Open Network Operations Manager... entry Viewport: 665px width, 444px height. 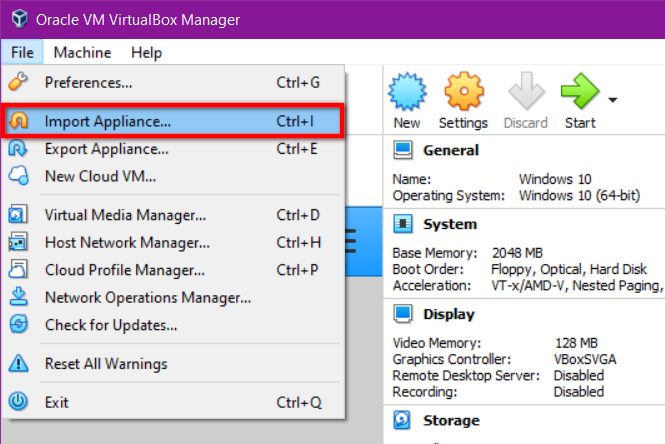[173, 298]
